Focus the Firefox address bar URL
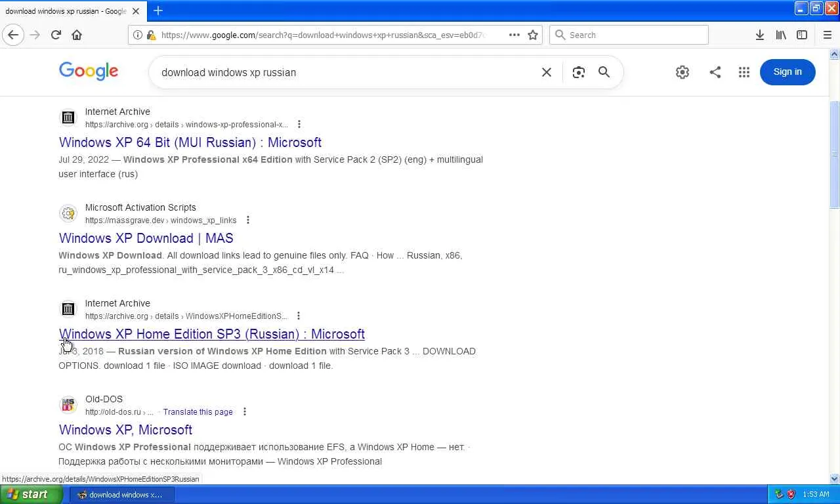This screenshot has width=840, height=504. (x=323, y=35)
